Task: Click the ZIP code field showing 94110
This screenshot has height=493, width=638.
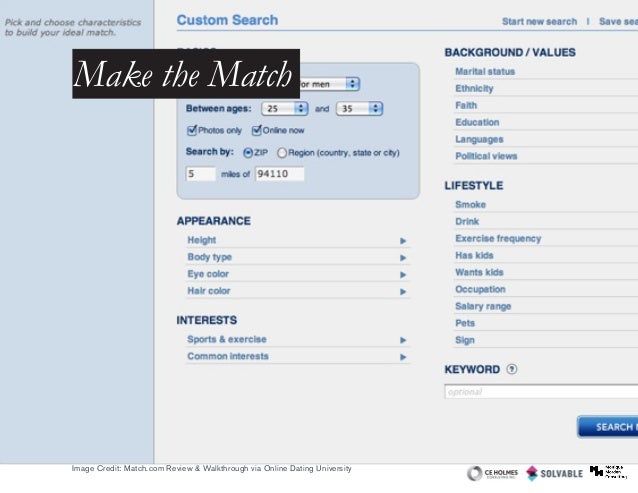Action: pos(280,174)
